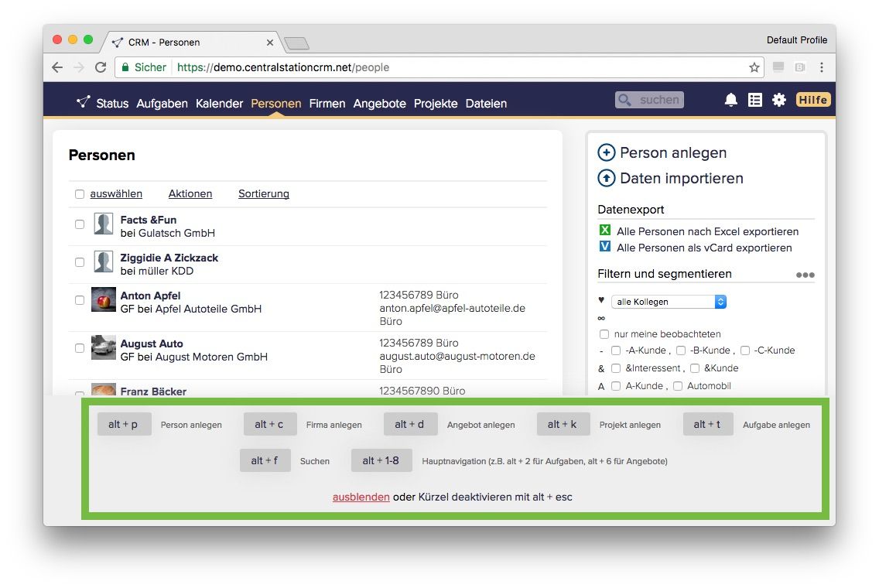Click the ausblenden link to hide shortcuts
This screenshot has height=588, width=879.
point(361,497)
